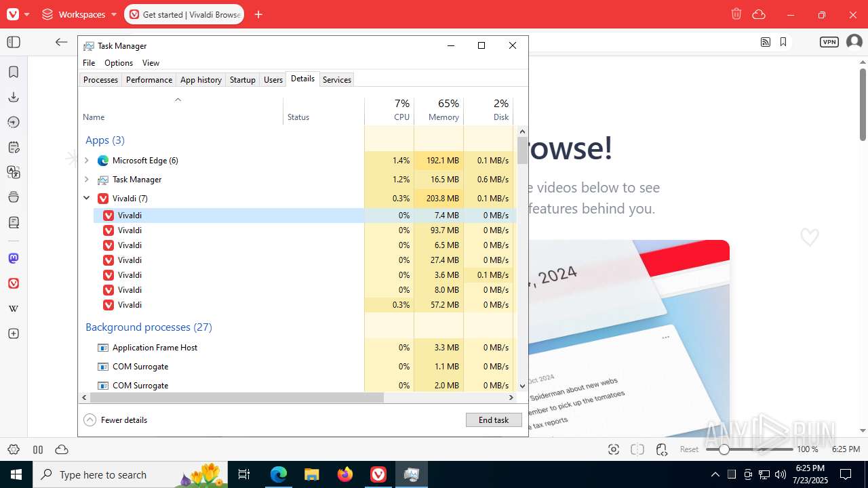This screenshot has width=868, height=488.
Task: Reset page zoom
Action: tap(690, 449)
